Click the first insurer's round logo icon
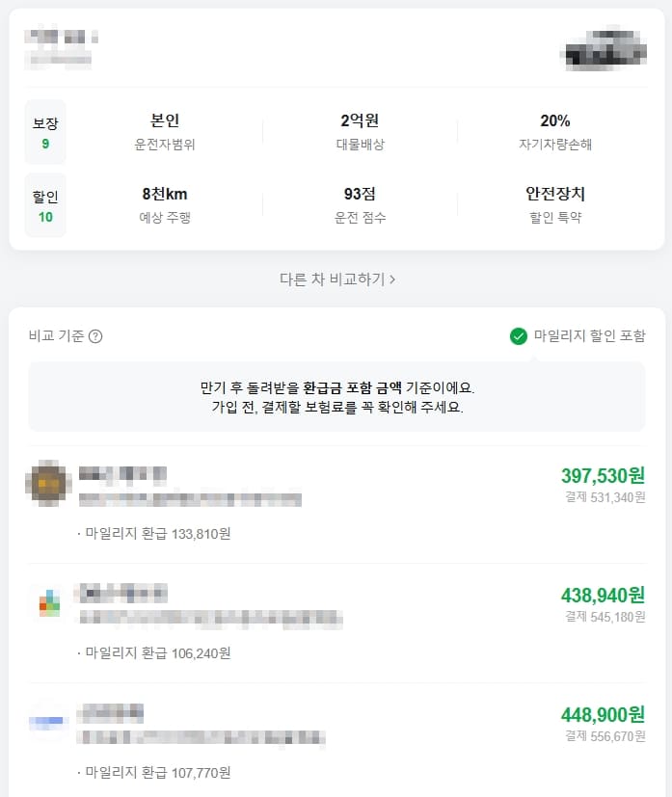This screenshot has height=797, width=672. pos(48,485)
